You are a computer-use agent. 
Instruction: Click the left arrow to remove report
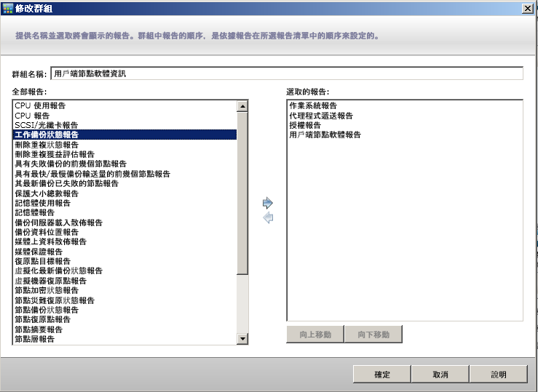pos(268,217)
